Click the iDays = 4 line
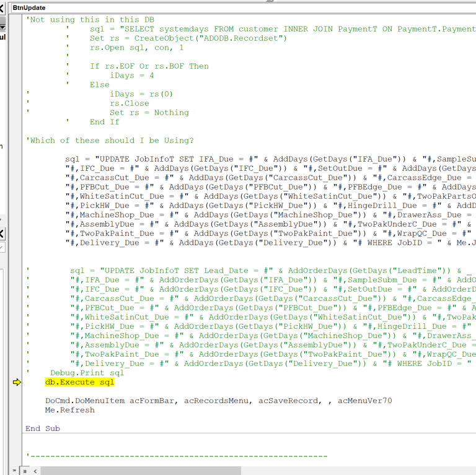This screenshot has height=475, width=476. pos(132,76)
